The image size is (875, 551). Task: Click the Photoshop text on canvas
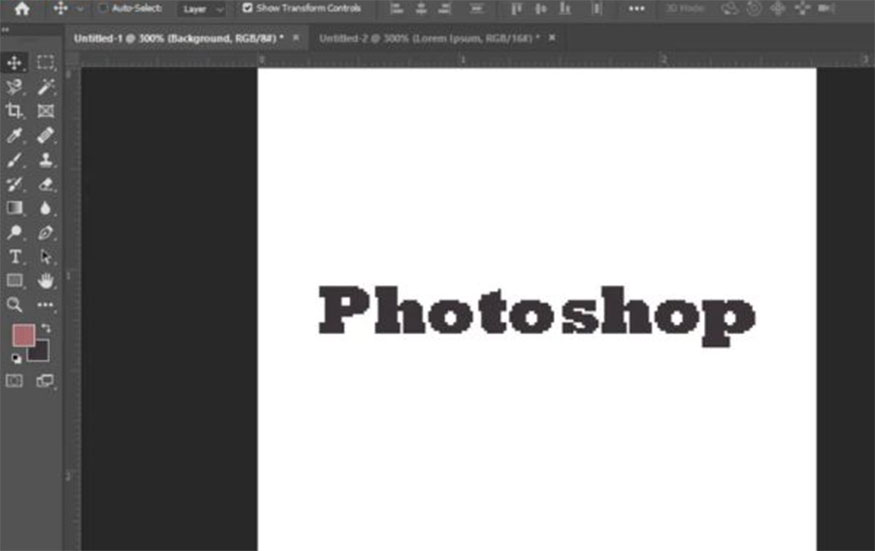(537, 315)
